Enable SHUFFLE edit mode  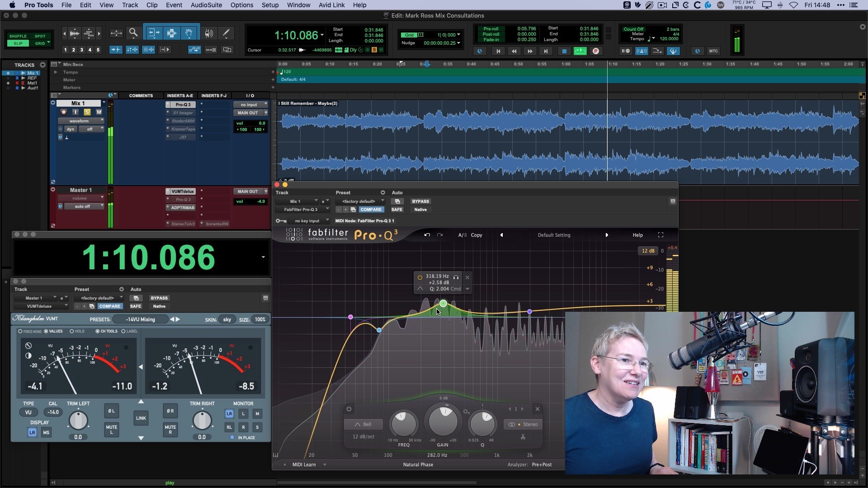[x=18, y=36]
